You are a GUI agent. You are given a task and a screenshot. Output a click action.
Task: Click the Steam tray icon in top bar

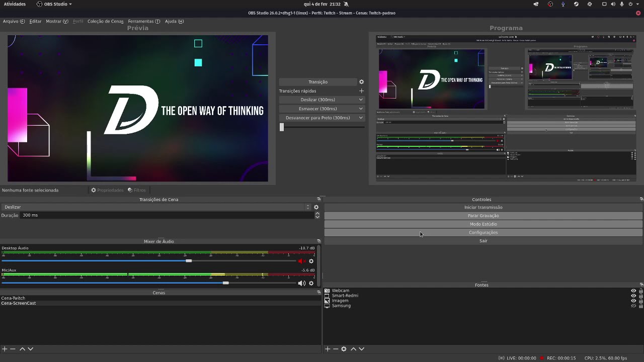click(x=576, y=4)
